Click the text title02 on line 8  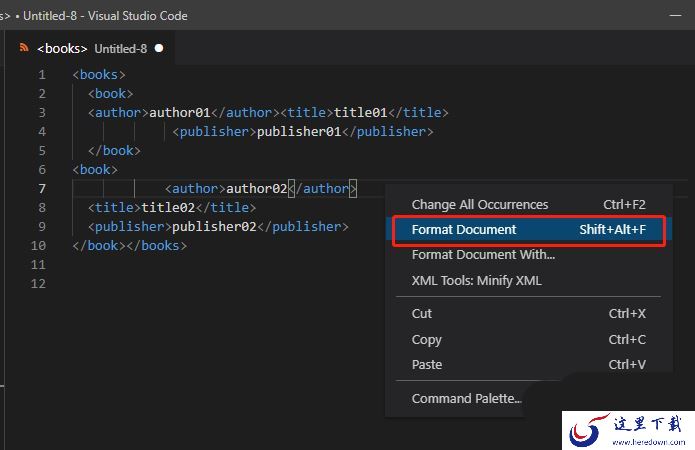(168, 207)
